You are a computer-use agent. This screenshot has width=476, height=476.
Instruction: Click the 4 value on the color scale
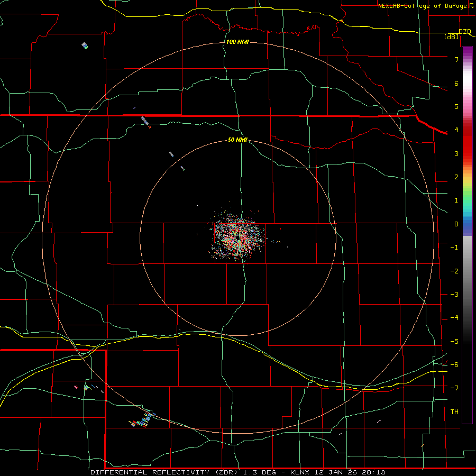coord(456,130)
